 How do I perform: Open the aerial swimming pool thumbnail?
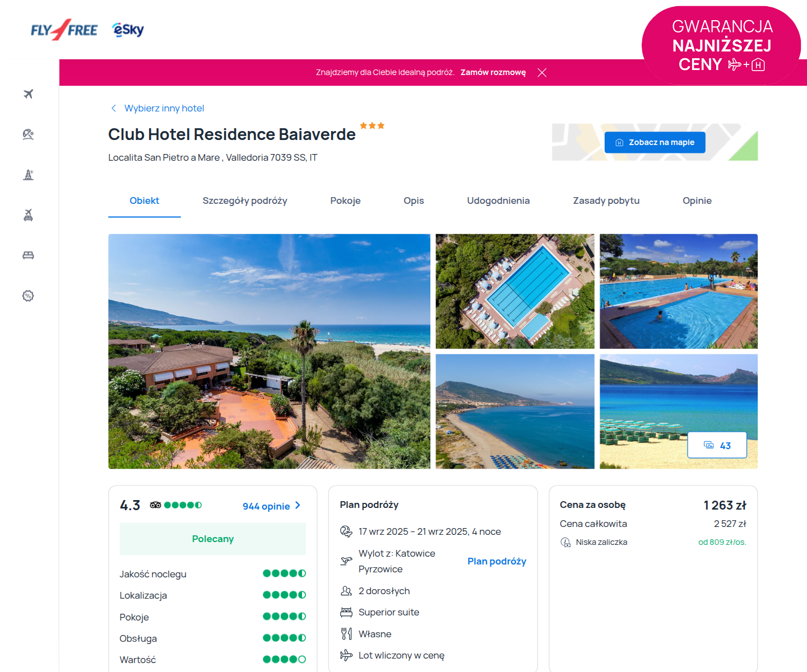click(x=515, y=291)
